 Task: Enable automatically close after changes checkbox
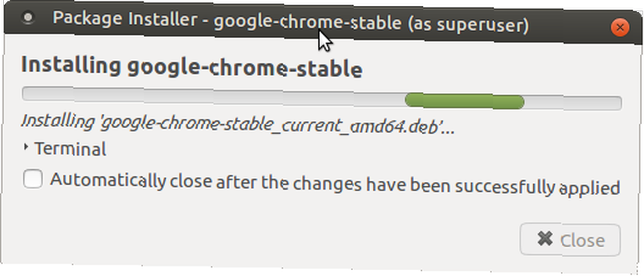(32, 179)
